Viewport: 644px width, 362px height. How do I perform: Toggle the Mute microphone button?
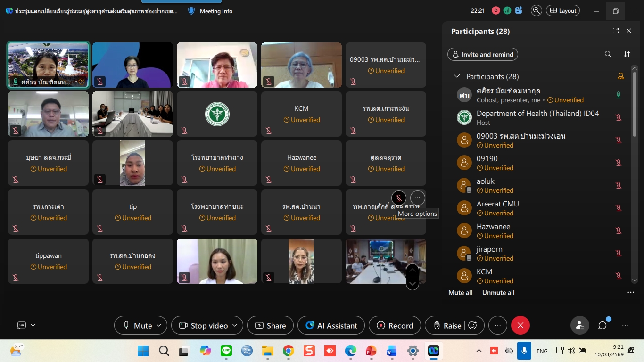(x=137, y=325)
